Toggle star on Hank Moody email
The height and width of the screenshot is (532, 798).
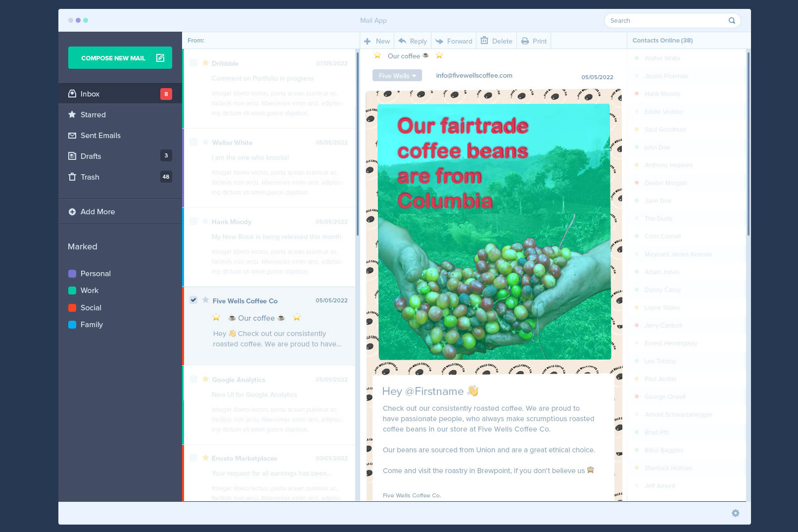tap(205, 221)
